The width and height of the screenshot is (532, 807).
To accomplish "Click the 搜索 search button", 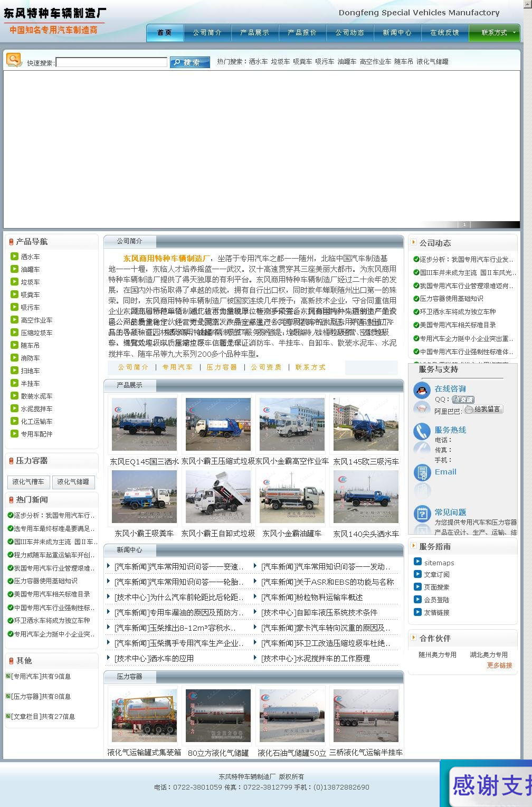I will pyautogui.click(x=190, y=62).
